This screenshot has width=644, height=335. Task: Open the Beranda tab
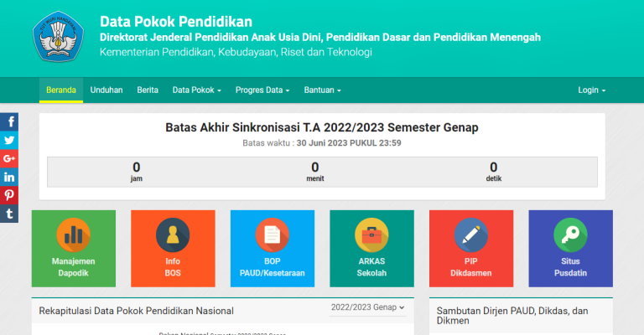point(61,90)
